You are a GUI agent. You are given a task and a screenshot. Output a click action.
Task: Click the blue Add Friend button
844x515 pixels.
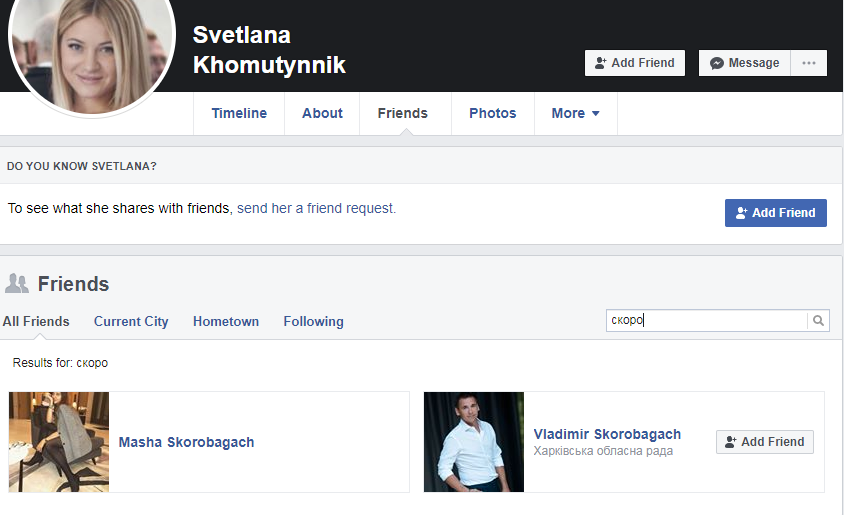pyautogui.click(x=775, y=213)
